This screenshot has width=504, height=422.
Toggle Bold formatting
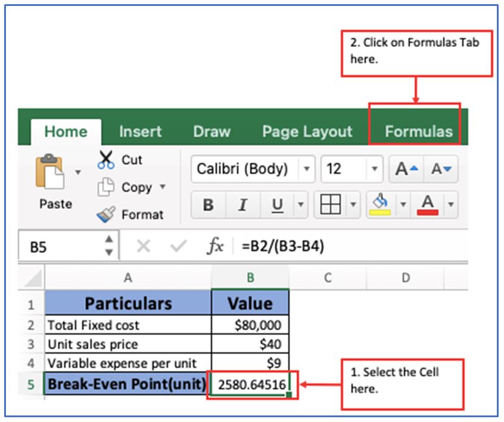(x=209, y=205)
